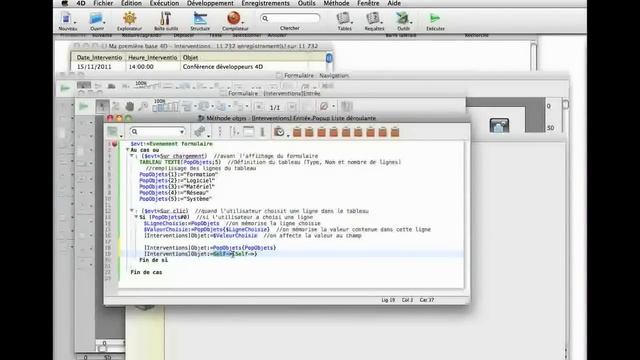Click the green play icon in Navigation form toolbar
This screenshot has width=640, height=360.
[65, 88]
